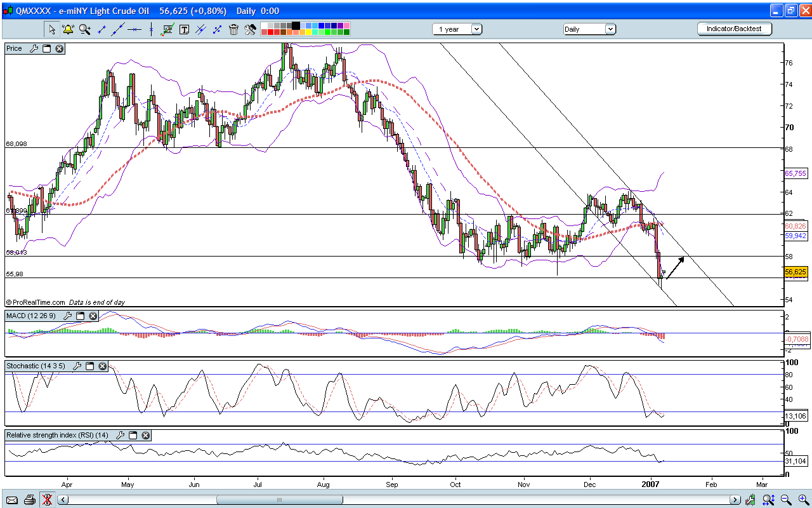Image resolution: width=812 pixels, height=508 pixels.
Task: Click the printer icon
Action: click(30, 500)
